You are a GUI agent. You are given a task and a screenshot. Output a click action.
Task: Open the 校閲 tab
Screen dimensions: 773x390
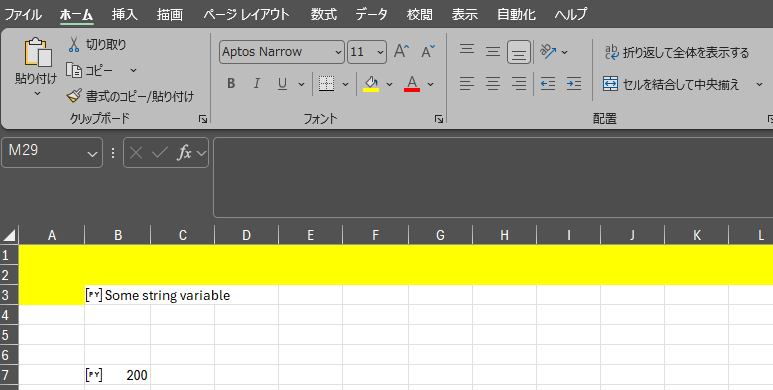tap(419, 14)
